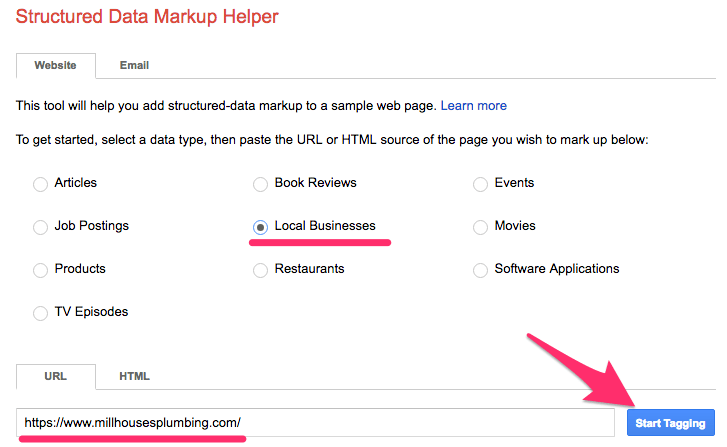Switch to the HTML source tab
The image size is (727, 447).
(134, 376)
